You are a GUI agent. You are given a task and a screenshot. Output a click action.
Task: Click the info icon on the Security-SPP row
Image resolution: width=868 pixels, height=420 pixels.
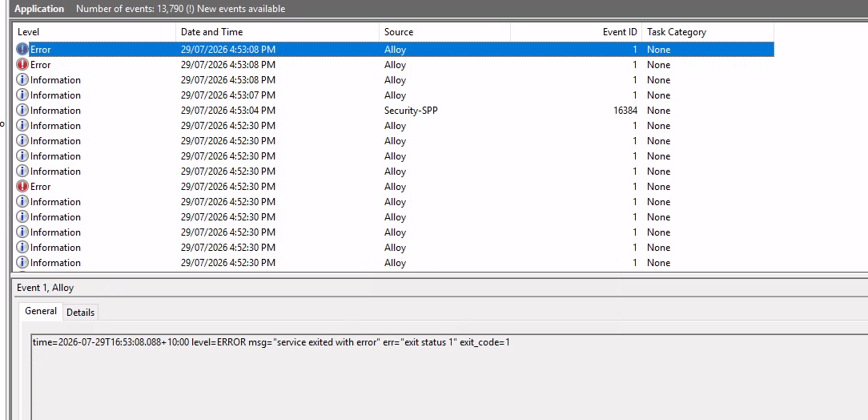(22, 111)
